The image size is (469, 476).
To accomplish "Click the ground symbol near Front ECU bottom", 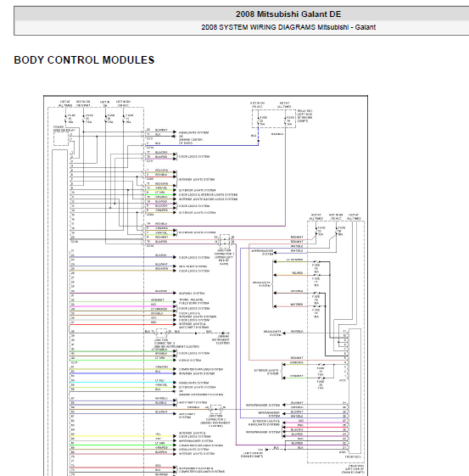I will pyautogui.click(x=266, y=450).
